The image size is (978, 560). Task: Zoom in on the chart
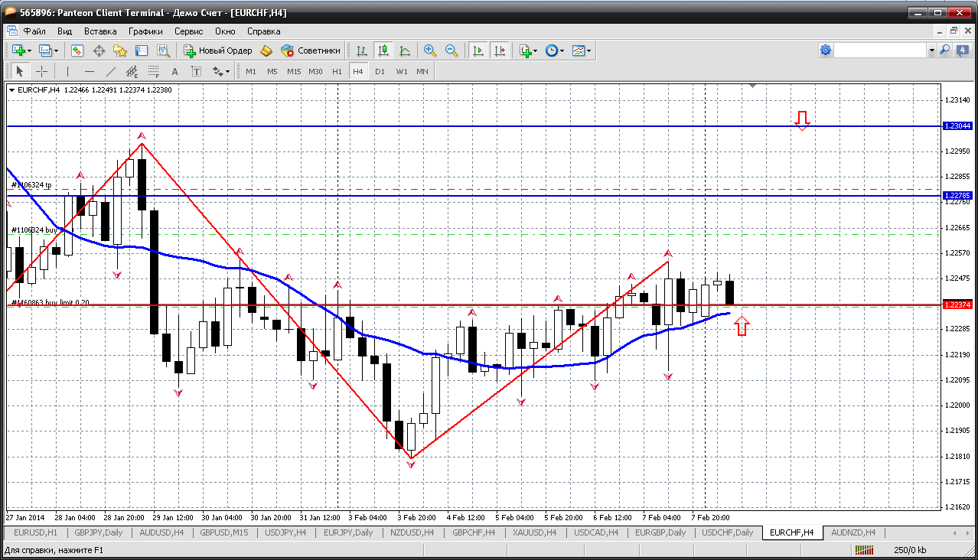click(430, 50)
